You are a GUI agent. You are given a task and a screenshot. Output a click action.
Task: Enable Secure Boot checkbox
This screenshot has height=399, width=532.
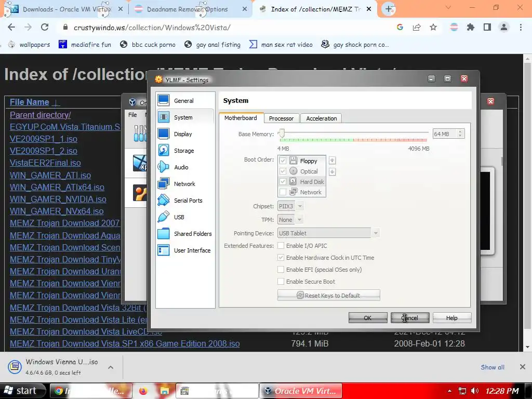pyautogui.click(x=281, y=282)
